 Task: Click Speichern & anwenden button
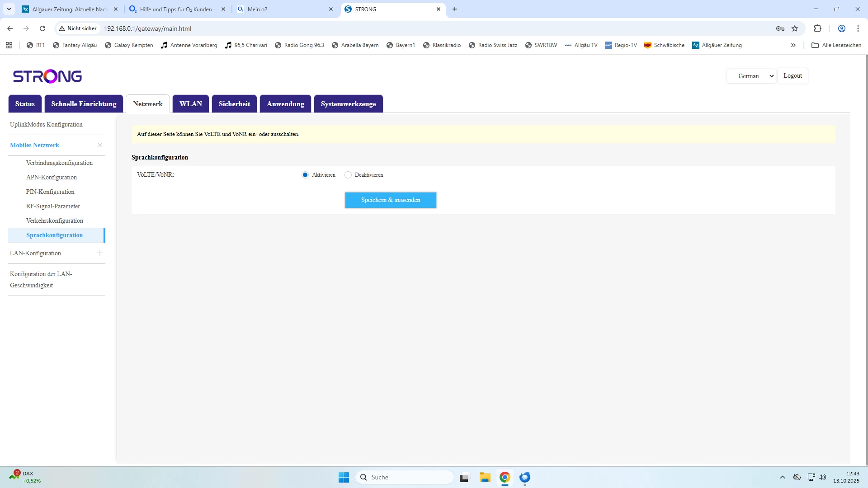391,200
